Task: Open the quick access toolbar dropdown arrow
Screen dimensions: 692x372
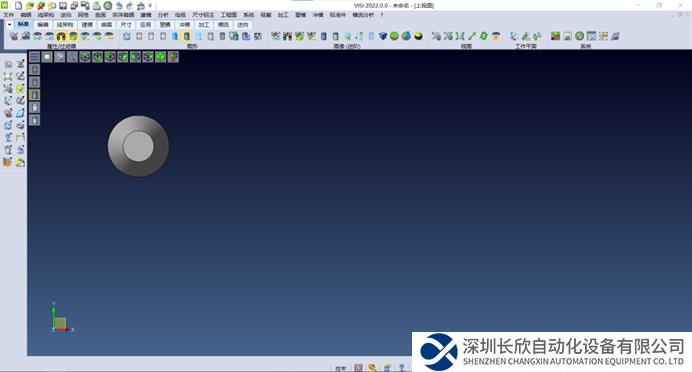Action: (x=150, y=6)
